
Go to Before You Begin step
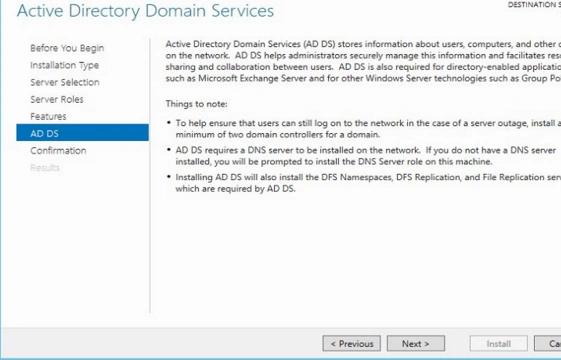click(x=67, y=48)
